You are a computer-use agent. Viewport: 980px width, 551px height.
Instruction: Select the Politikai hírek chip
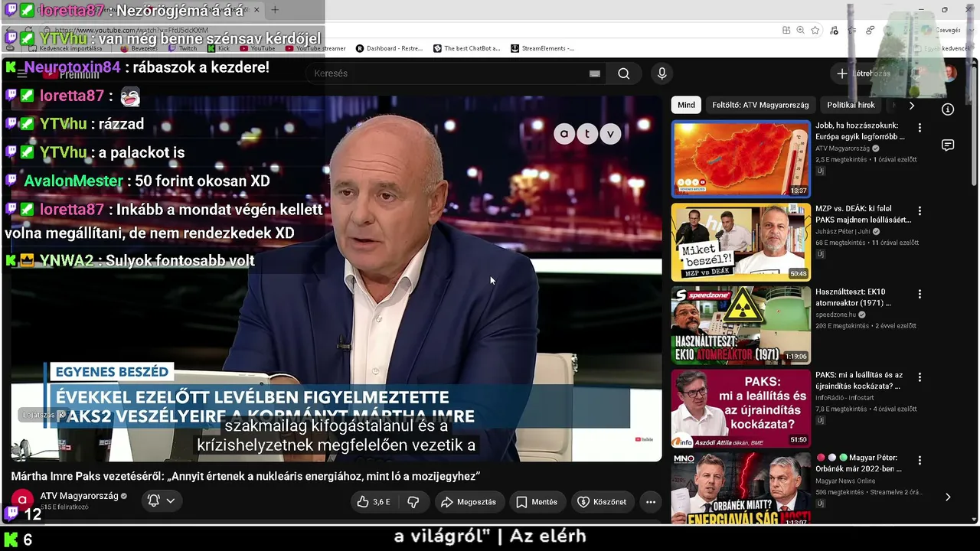851,105
